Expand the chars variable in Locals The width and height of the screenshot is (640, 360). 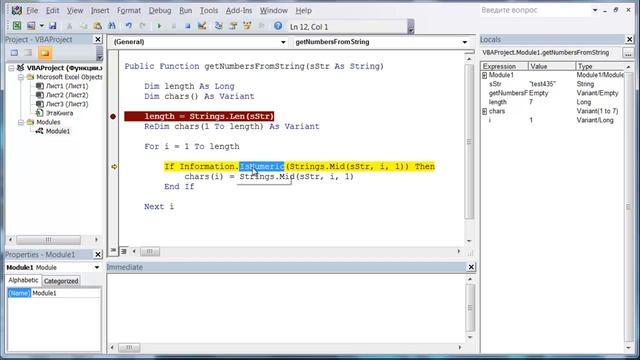pos(484,111)
